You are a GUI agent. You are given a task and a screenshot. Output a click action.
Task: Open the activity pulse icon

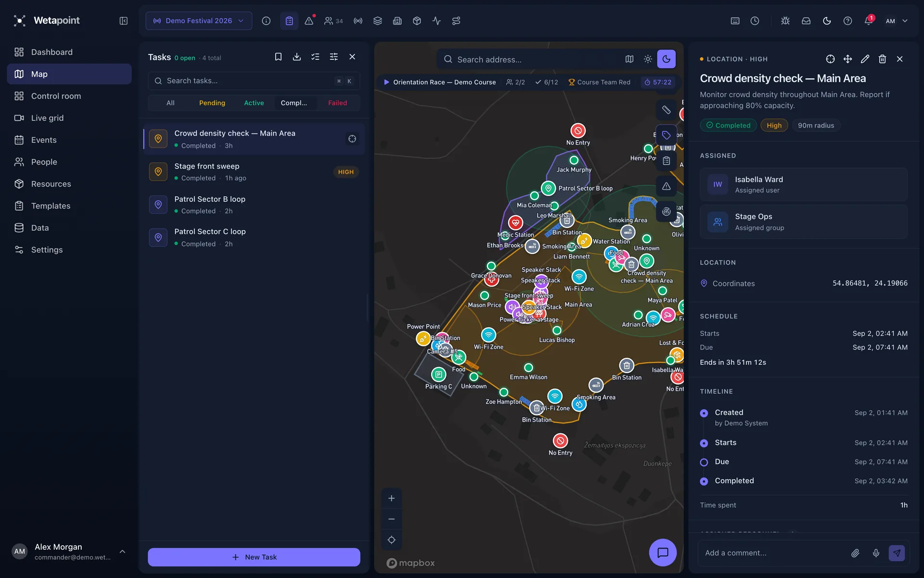click(x=436, y=21)
